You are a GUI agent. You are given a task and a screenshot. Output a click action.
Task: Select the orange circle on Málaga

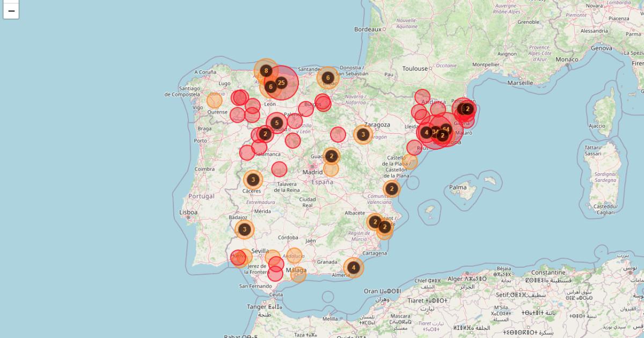click(298, 274)
